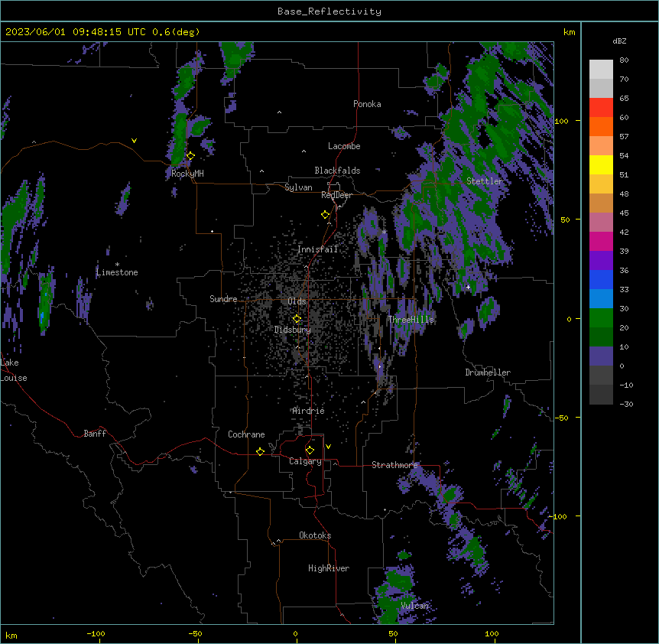The image size is (659, 644).
Task: Select yellow diamond marker between Olds and Didsbury
Action: pos(297,319)
